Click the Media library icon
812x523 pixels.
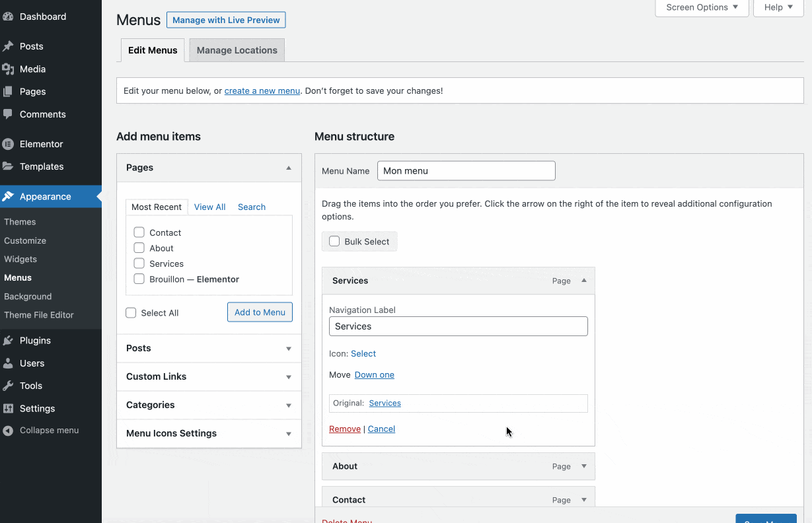pos(8,69)
